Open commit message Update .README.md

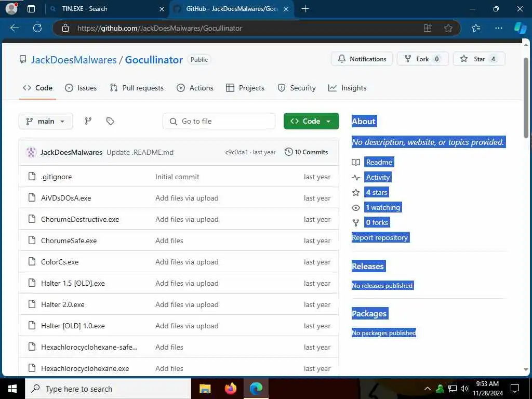[x=140, y=152]
